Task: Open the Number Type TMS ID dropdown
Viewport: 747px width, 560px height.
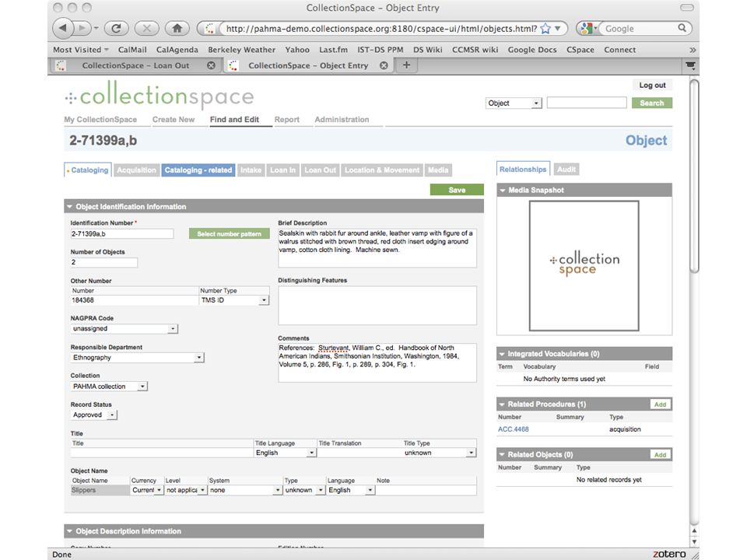Action: click(234, 300)
